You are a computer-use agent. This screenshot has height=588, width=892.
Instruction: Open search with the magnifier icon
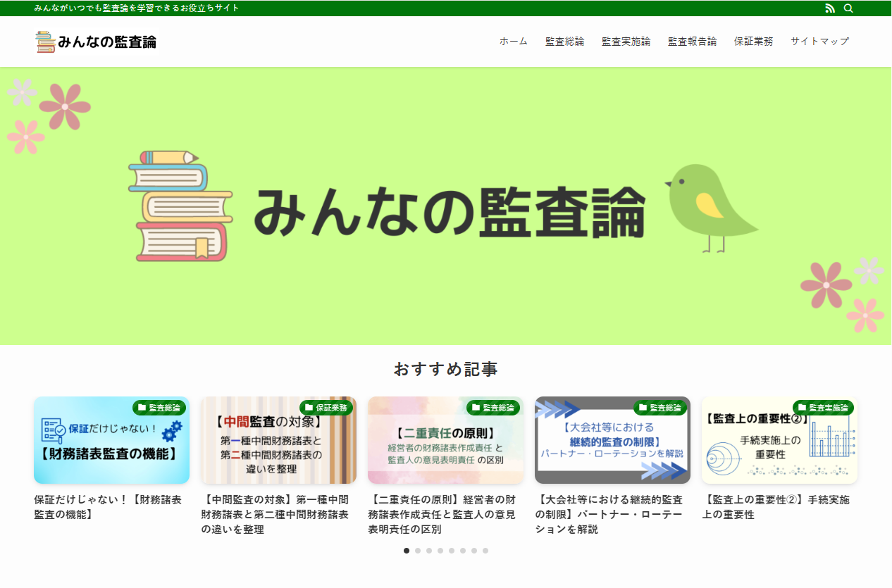click(848, 8)
